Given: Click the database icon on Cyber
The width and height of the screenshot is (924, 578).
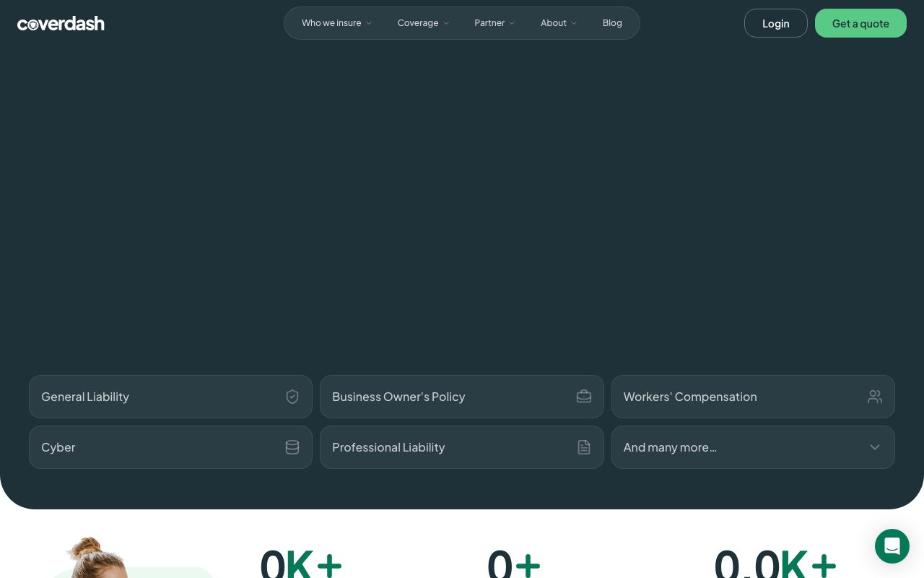Looking at the screenshot, I should pyautogui.click(x=292, y=447).
